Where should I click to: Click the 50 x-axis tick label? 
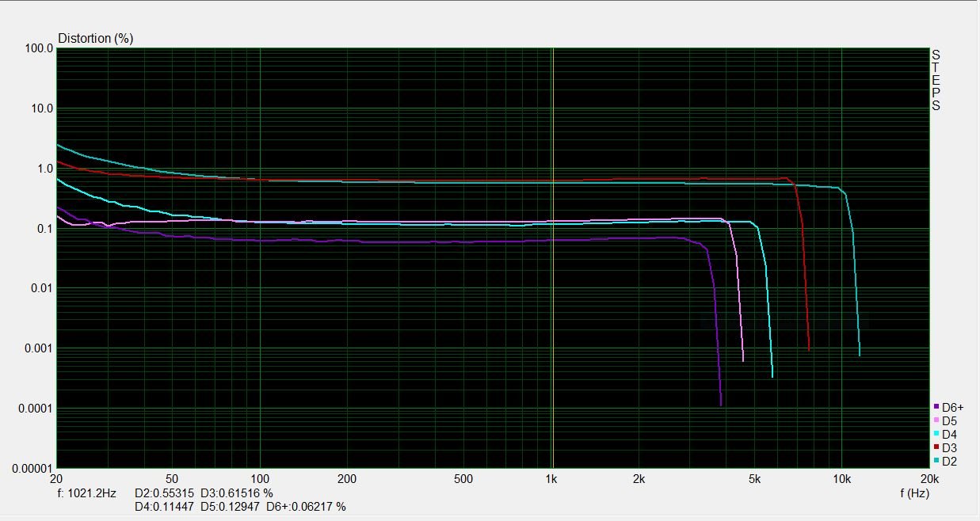point(172,479)
